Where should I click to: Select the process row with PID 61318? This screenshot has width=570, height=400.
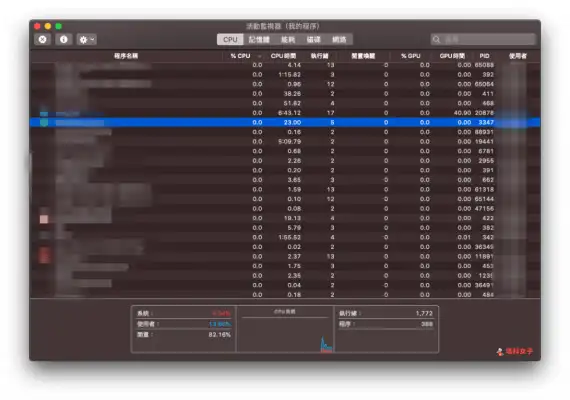pos(285,189)
